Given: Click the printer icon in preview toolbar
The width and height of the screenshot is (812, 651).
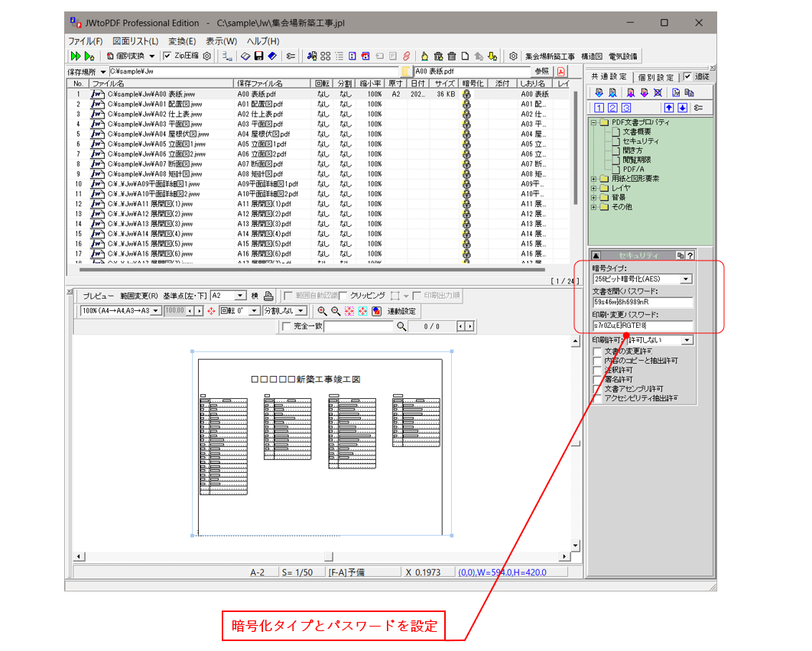Looking at the screenshot, I should [268, 296].
